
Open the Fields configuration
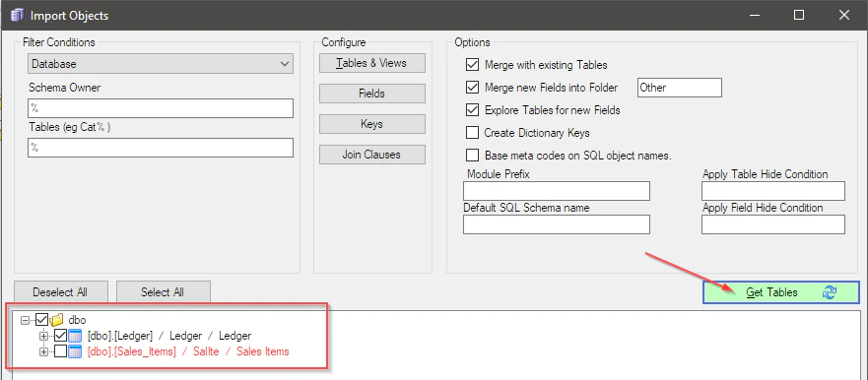click(x=372, y=94)
